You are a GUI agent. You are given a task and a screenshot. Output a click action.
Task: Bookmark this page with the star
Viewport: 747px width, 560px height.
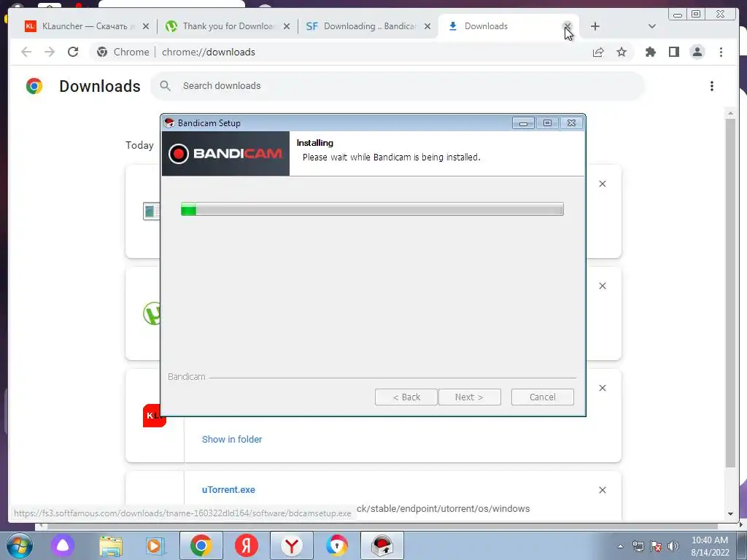pyautogui.click(x=622, y=52)
